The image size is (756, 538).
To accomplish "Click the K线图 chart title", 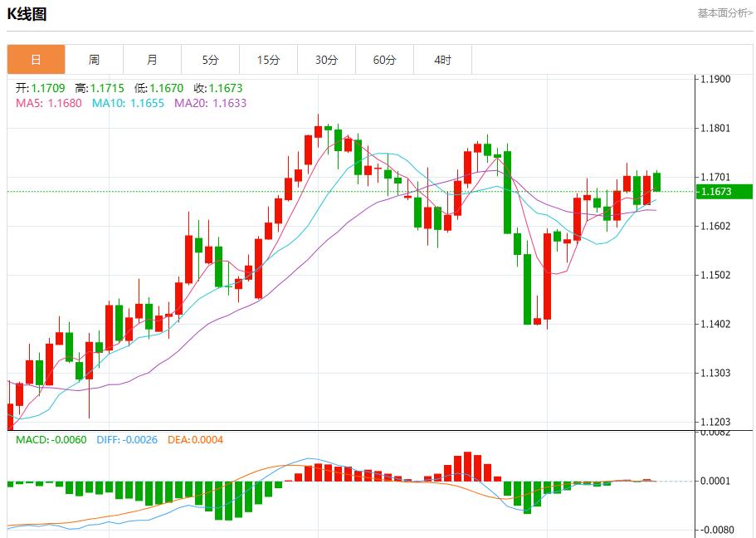I will click(27, 12).
